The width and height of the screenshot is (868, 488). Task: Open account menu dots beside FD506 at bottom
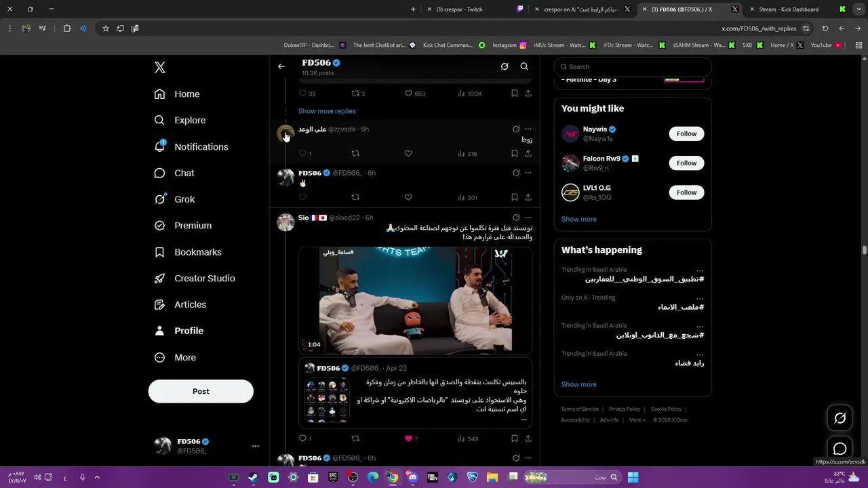(x=256, y=446)
